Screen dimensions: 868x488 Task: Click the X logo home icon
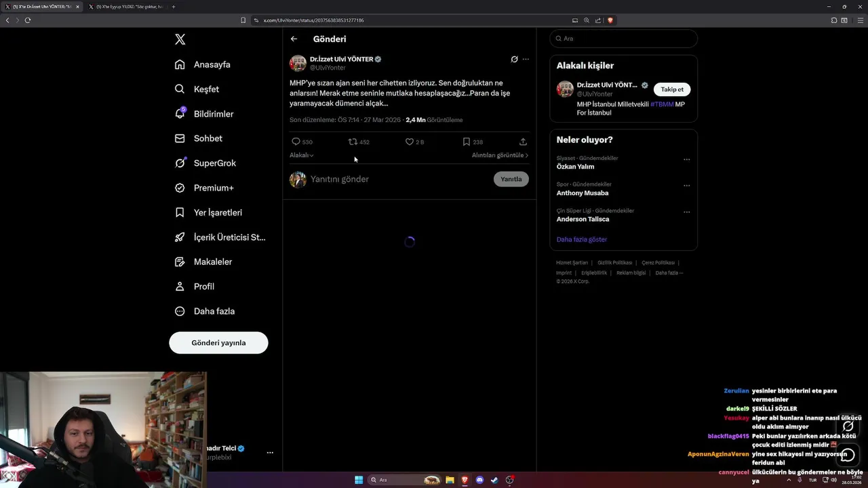180,39
